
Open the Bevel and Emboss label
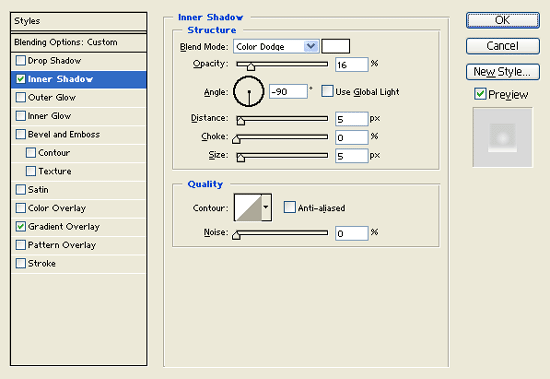click(64, 134)
